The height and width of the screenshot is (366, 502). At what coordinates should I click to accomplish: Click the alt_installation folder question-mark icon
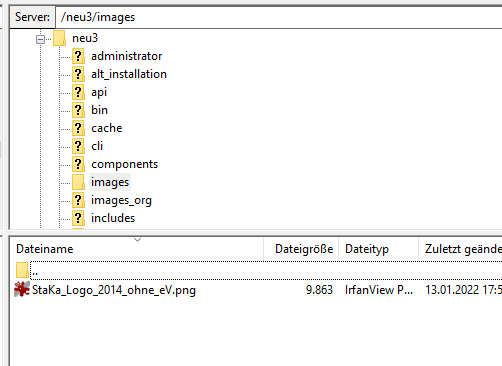(x=78, y=74)
